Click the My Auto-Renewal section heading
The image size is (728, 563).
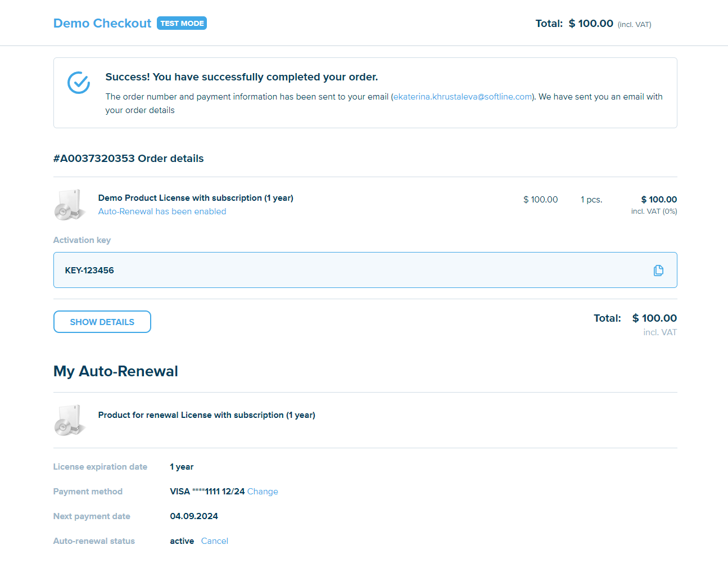(115, 371)
